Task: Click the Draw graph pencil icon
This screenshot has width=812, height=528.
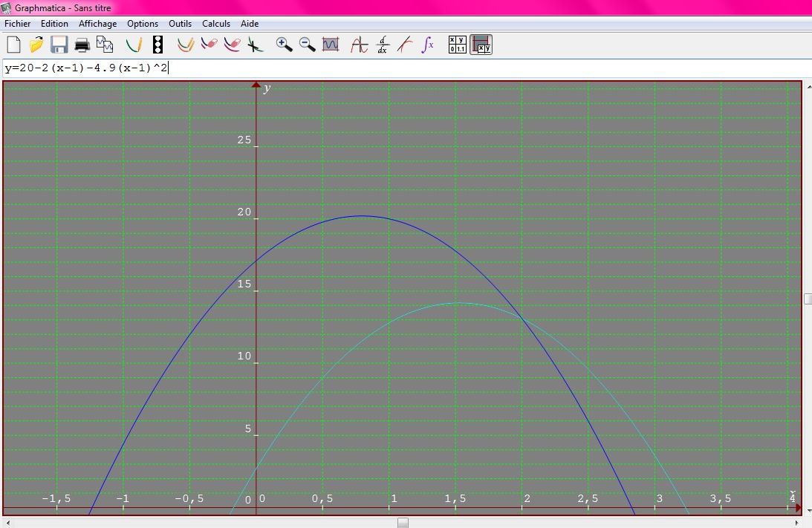Action: point(134,45)
